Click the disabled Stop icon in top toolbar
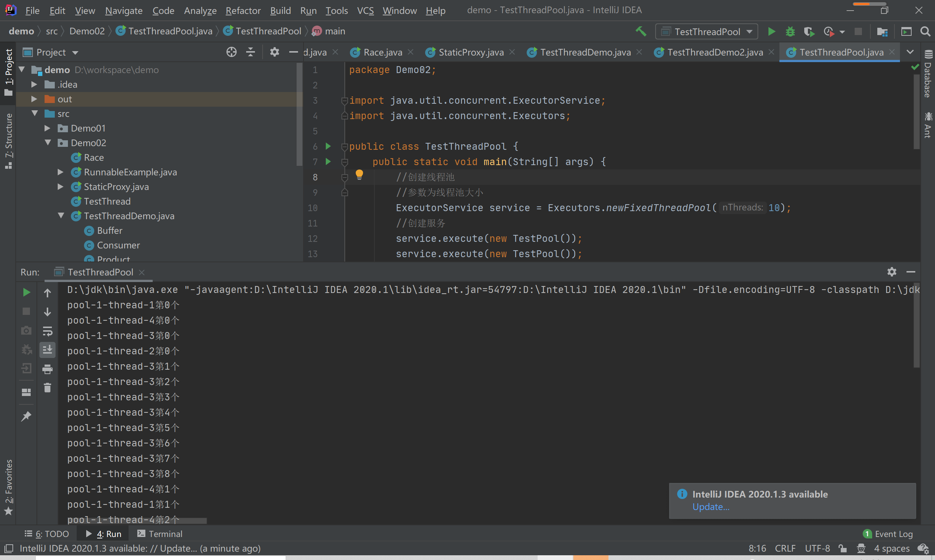 pyautogui.click(x=858, y=32)
